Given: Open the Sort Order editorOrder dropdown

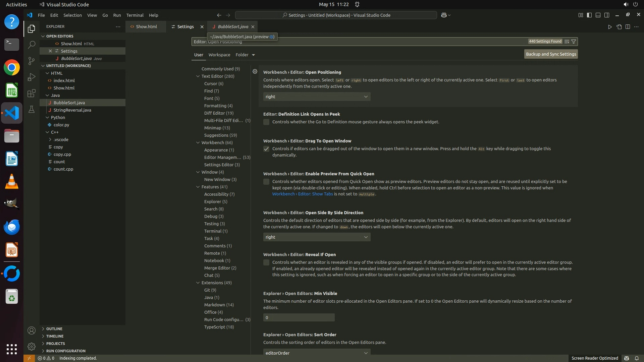Looking at the screenshot, I should pyautogui.click(x=317, y=353).
